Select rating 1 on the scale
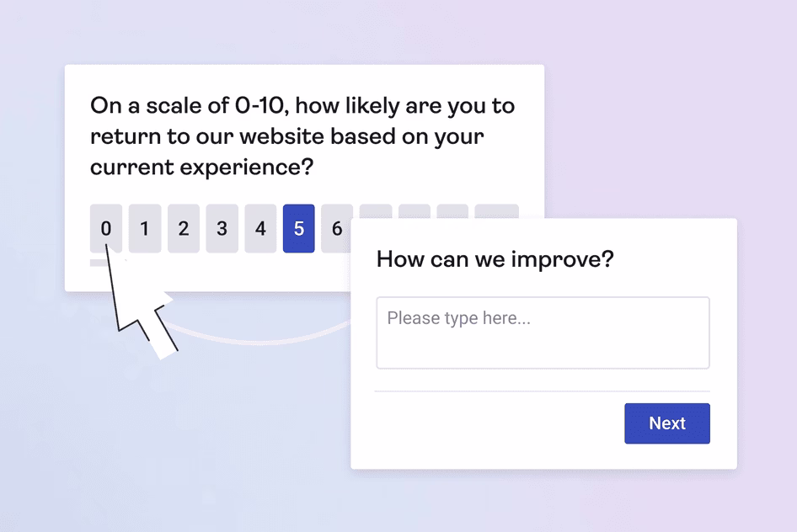 [145, 228]
